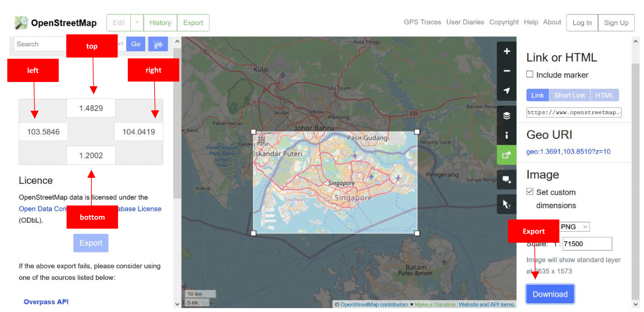The width and height of the screenshot is (644, 312).
Task: Click the Log In button
Action: (x=582, y=23)
